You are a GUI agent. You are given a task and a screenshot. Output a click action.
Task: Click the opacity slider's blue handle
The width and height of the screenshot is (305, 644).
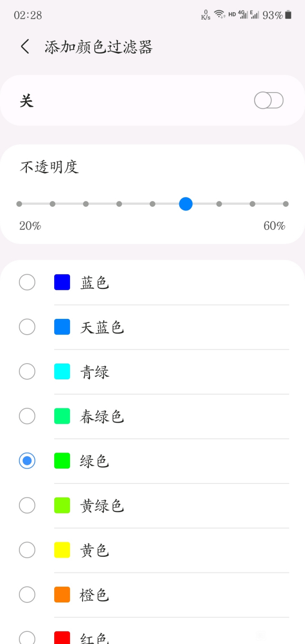[x=186, y=204]
